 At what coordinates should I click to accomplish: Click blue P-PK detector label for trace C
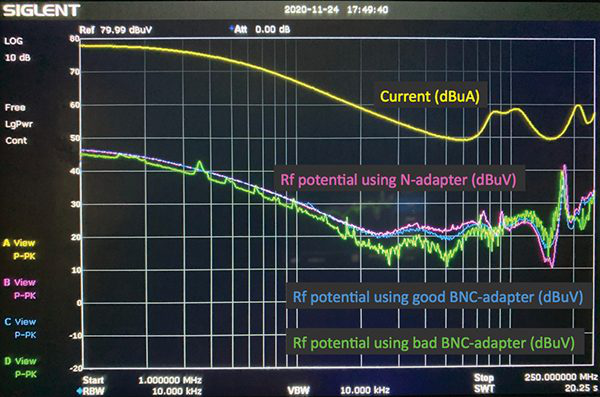(25, 335)
